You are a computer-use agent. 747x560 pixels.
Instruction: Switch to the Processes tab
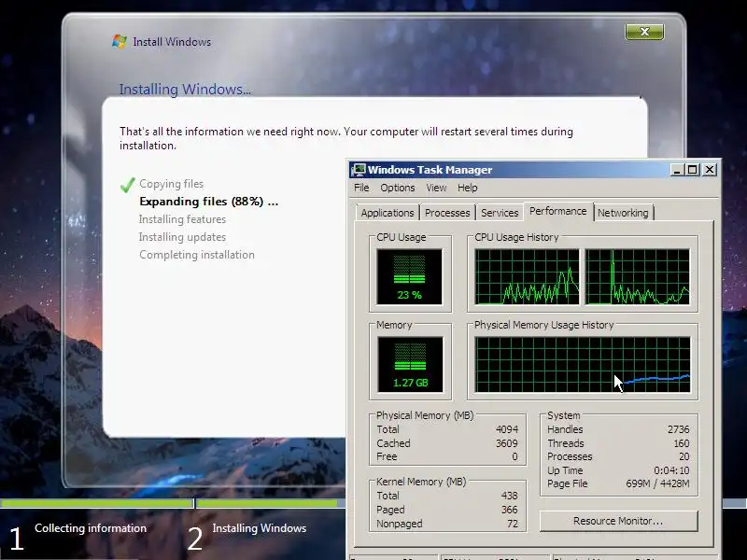447,213
